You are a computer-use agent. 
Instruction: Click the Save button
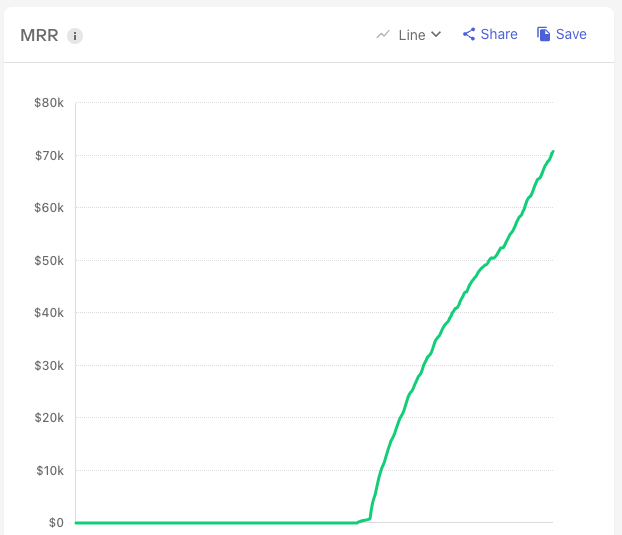click(561, 34)
